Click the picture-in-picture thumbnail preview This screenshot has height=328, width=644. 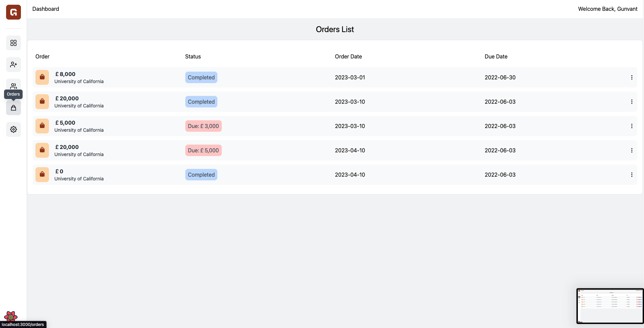coord(610,306)
